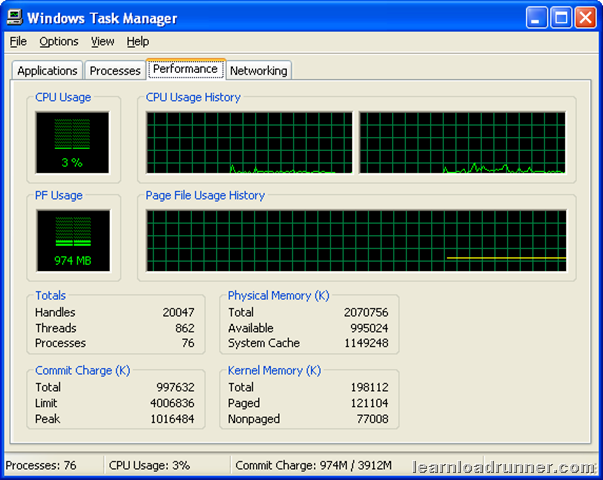Click the 'Nonpaged' label
Viewport: 603px width, 480px height.
coord(254,418)
